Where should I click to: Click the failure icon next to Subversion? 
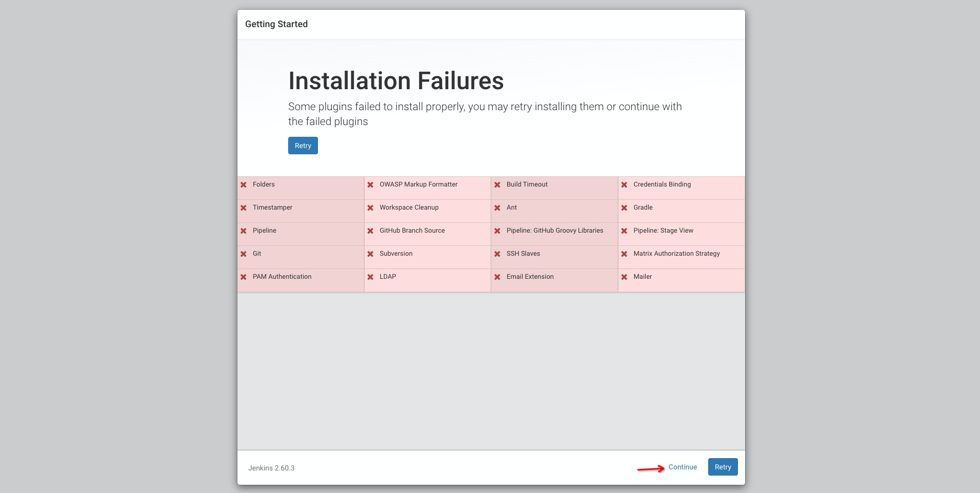370,254
